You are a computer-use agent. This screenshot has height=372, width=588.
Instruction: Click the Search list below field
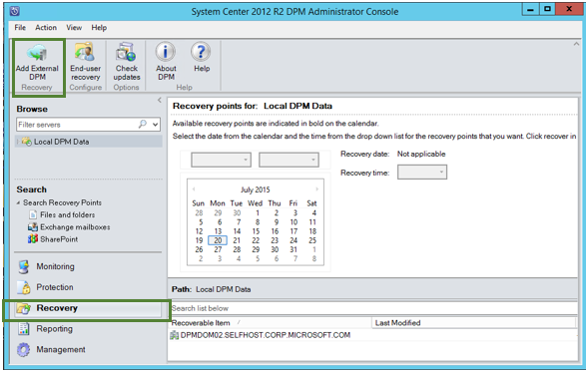click(373, 308)
